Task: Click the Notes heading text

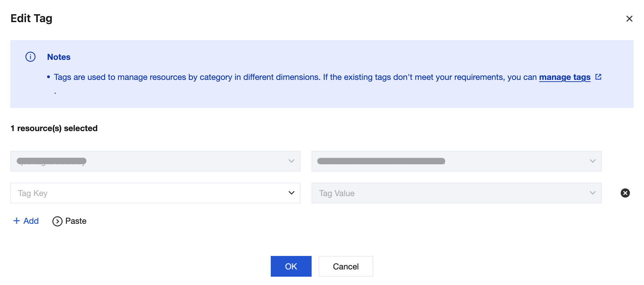Action: point(59,57)
